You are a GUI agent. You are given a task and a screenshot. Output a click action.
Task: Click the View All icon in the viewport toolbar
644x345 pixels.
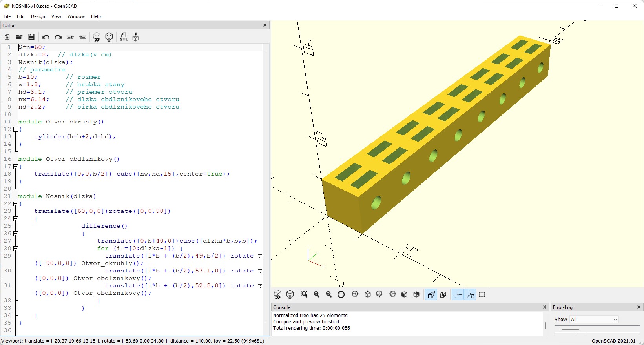tap(304, 294)
